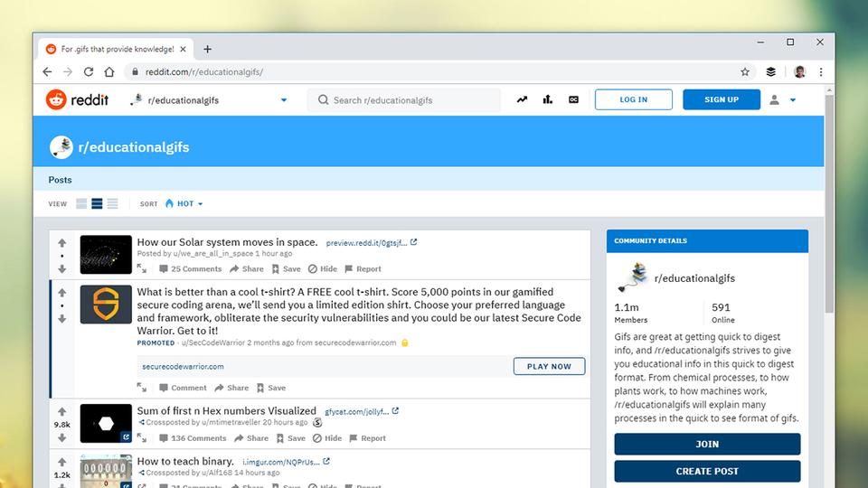The width and height of the screenshot is (868, 488).
Task: Share the Solar system post
Action: 247,269
